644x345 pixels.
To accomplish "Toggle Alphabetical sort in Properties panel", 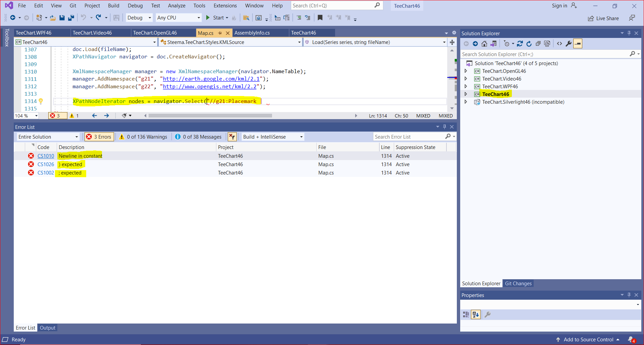I will pos(476,314).
